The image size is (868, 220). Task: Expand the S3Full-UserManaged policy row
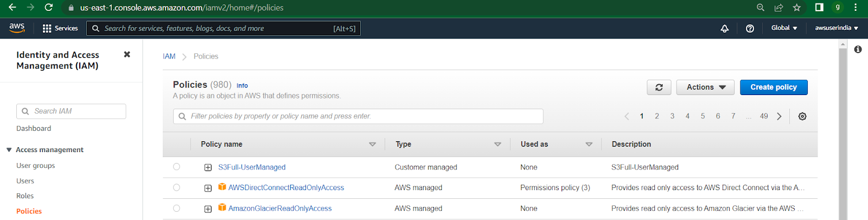208,167
